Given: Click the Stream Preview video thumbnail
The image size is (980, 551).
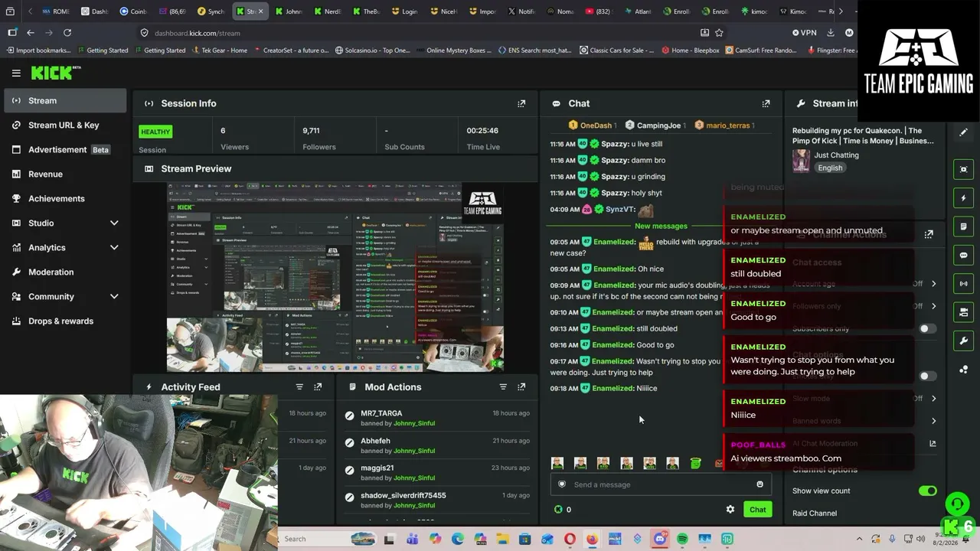Looking at the screenshot, I should 335,278.
